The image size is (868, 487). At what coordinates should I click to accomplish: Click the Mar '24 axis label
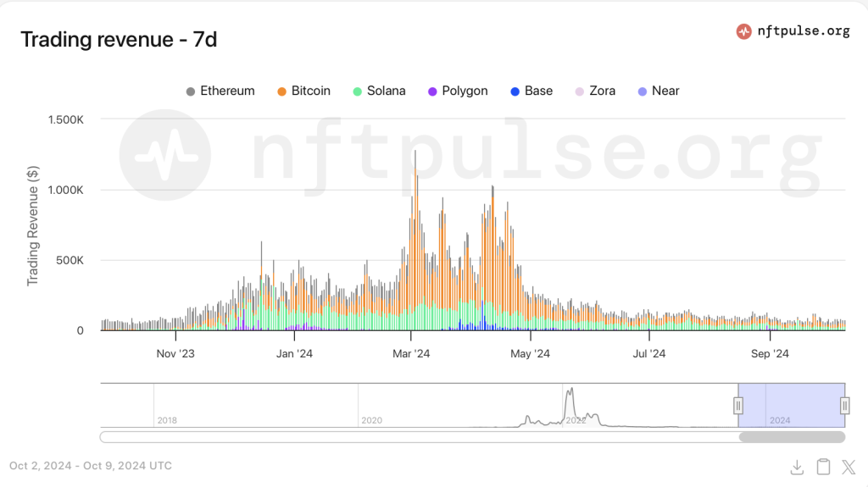point(411,354)
